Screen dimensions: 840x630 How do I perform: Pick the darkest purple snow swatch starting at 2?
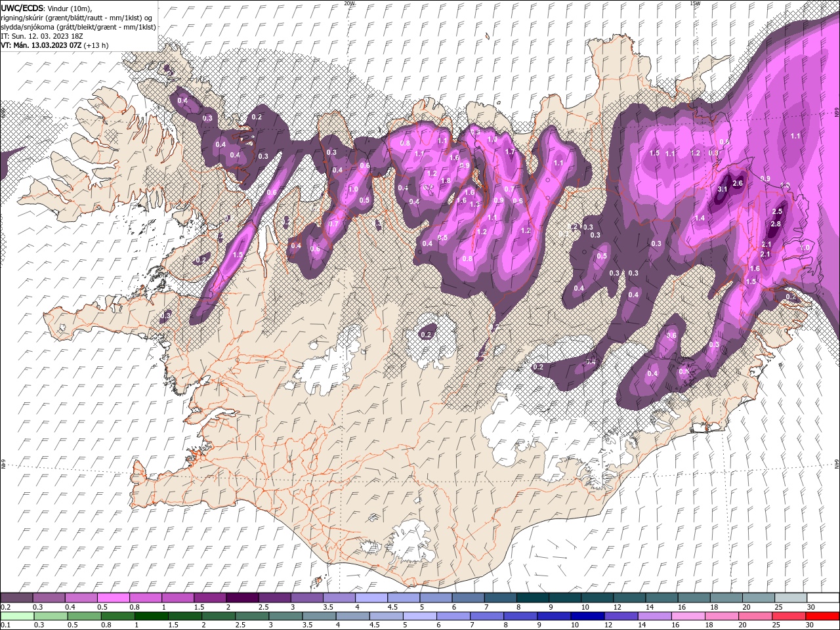(241, 598)
